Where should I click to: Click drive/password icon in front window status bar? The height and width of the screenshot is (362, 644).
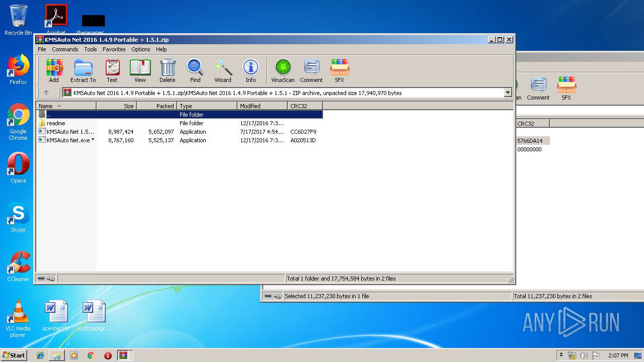pyautogui.click(x=46, y=279)
